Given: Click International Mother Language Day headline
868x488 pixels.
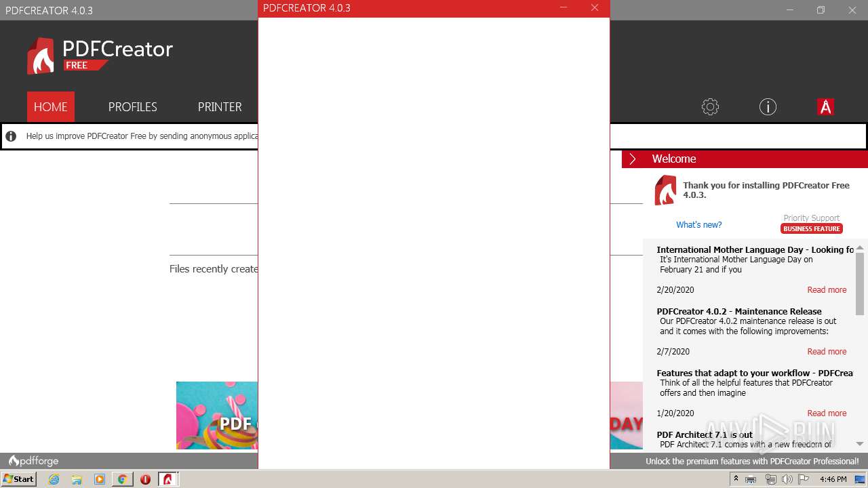Looking at the screenshot, I should [x=755, y=249].
